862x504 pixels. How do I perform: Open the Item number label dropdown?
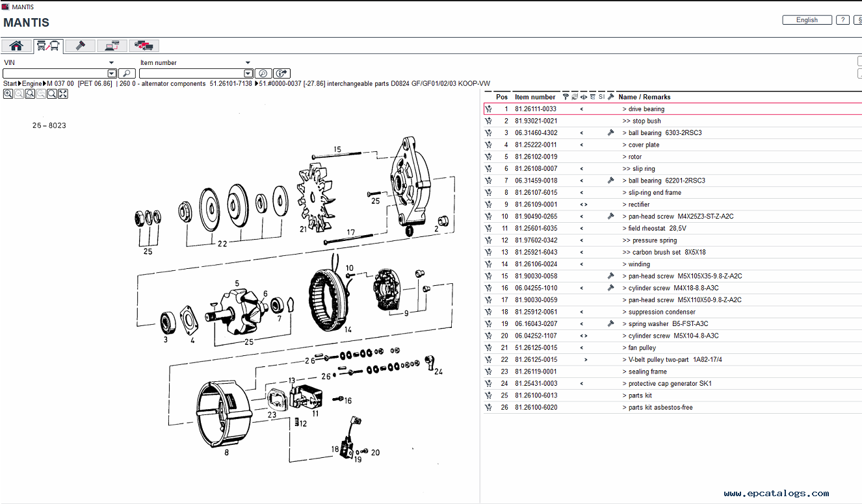[x=248, y=63]
